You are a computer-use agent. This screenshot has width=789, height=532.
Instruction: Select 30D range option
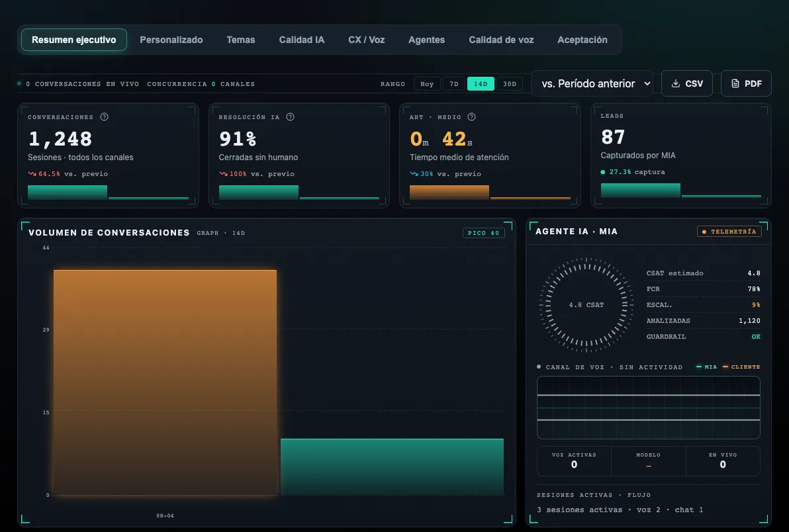(510, 84)
